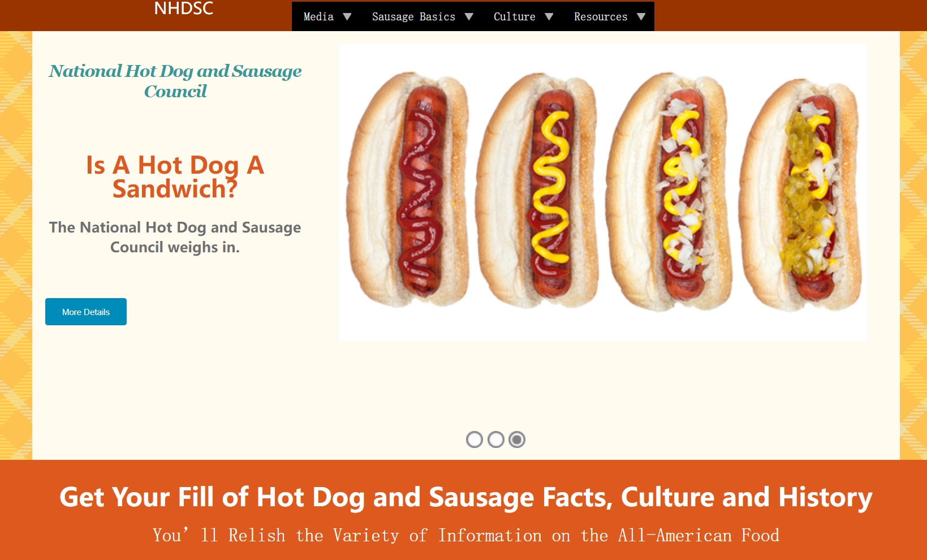This screenshot has width=927, height=560.
Task: Open the Resources menu
Action: pyautogui.click(x=601, y=16)
